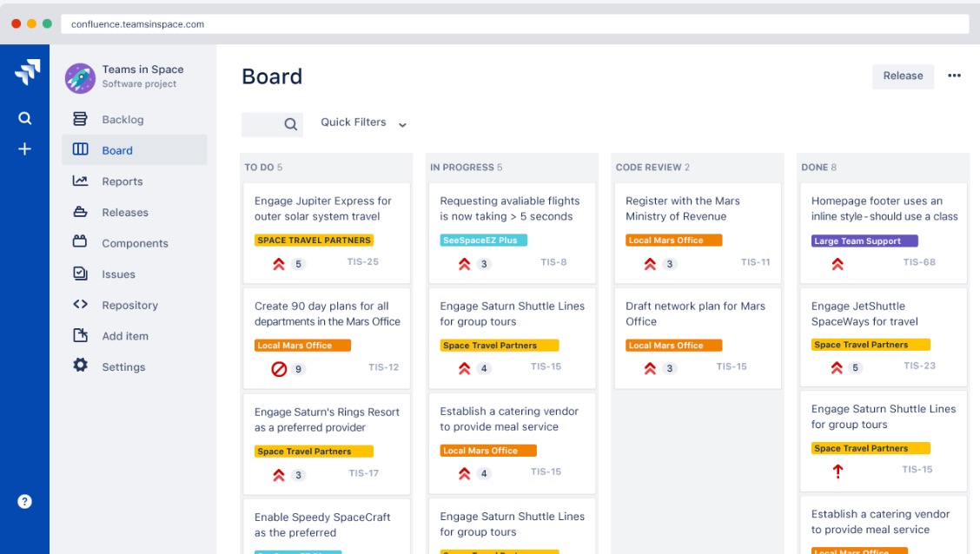Screen dimensions: 980x554
Task: Click story points badge 9 on TIS-12
Action: click(x=298, y=369)
